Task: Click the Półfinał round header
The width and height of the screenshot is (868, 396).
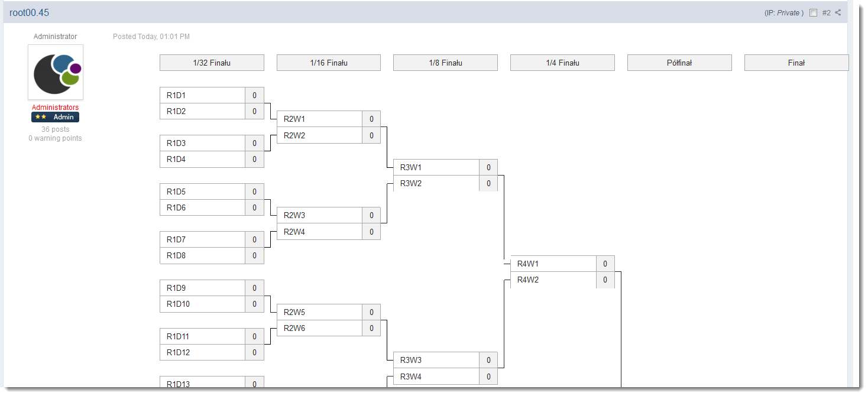Action: point(679,63)
